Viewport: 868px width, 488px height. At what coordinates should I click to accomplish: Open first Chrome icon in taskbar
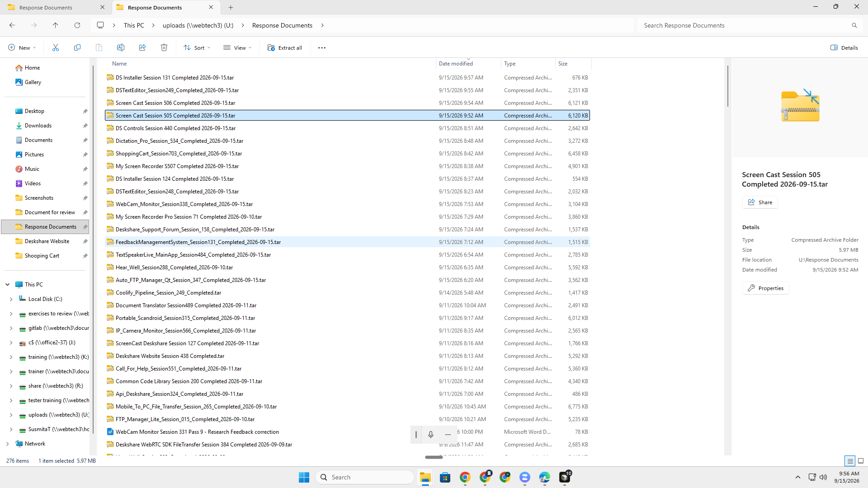[x=465, y=477]
